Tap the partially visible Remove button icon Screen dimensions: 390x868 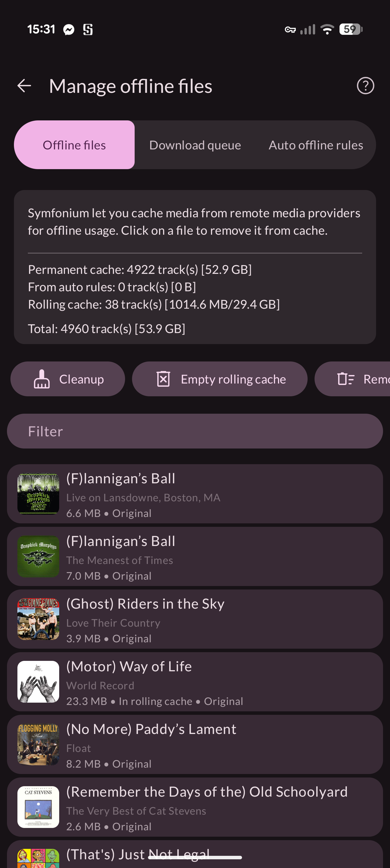[346, 379]
